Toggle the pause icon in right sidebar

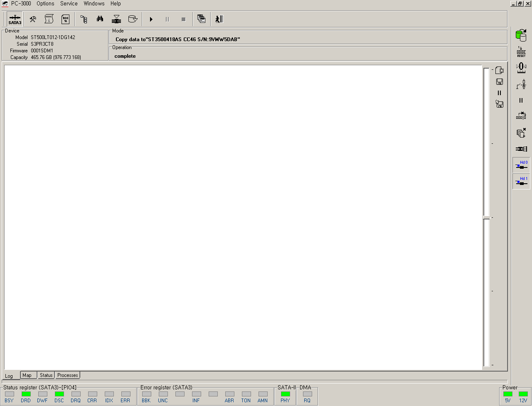(521, 101)
